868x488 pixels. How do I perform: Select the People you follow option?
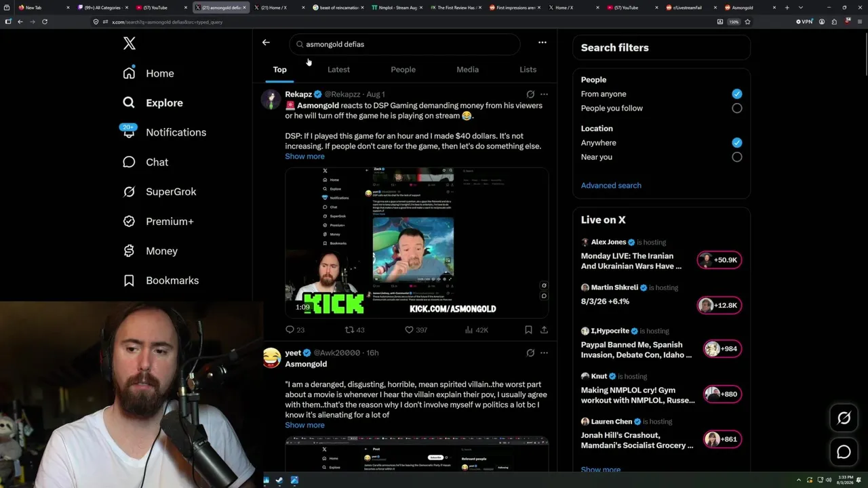[x=737, y=108]
